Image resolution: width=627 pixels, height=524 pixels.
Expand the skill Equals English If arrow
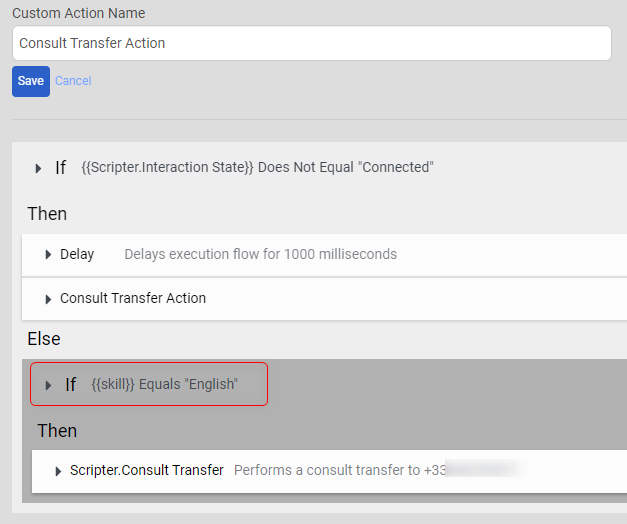[x=48, y=385]
